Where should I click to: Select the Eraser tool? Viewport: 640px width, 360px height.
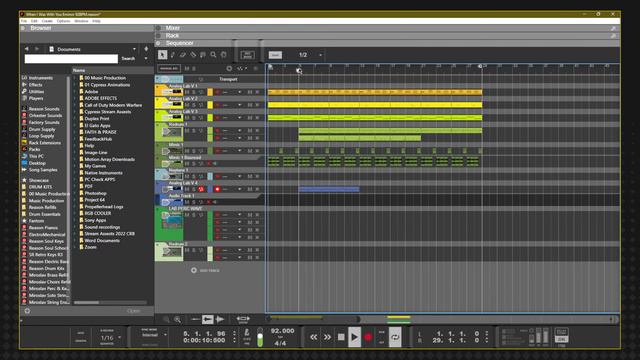coord(182,55)
